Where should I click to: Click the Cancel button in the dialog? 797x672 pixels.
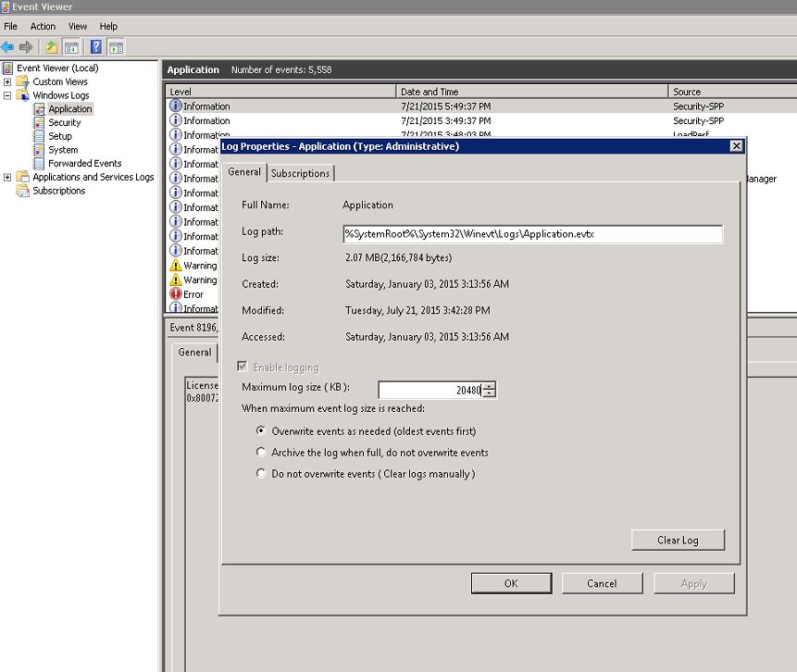coord(602,583)
